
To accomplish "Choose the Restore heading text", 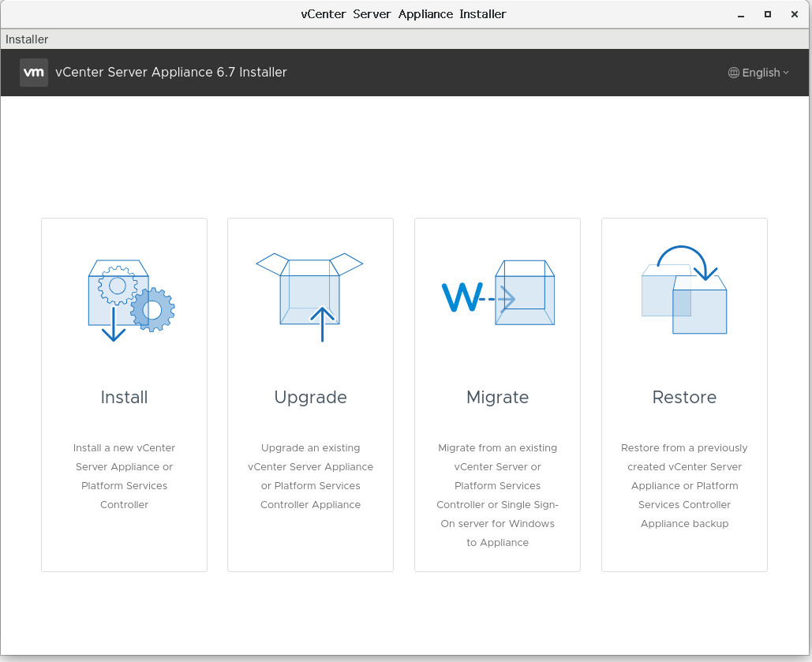I will click(684, 398).
